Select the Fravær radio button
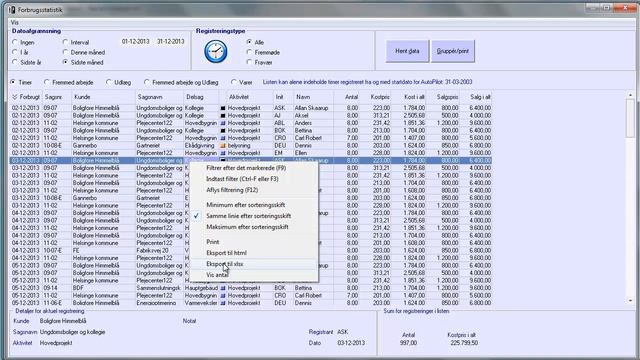 [249, 62]
